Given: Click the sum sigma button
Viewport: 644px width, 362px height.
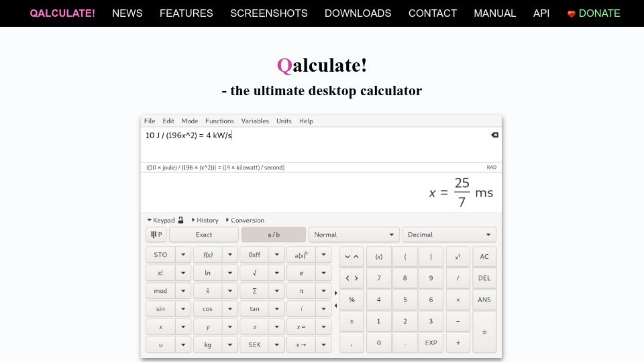Looking at the screenshot, I should (x=254, y=291).
